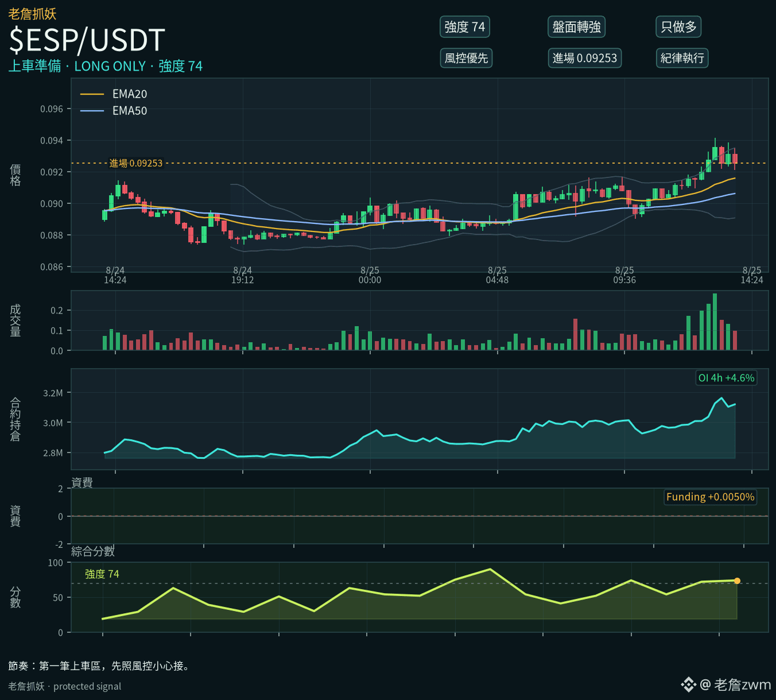Select the 紀律執行 badge

[682, 58]
